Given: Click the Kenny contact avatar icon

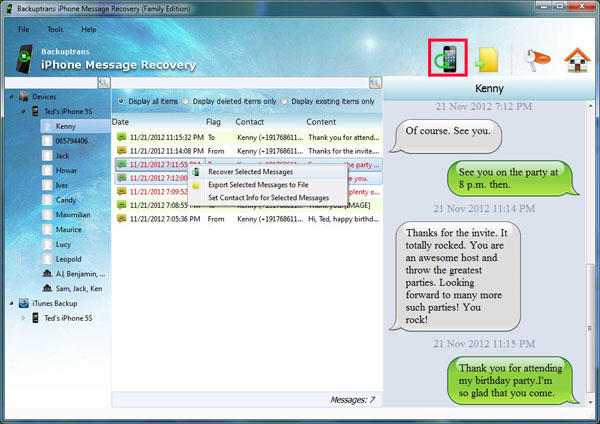Looking at the screenshot, I should (47, 126).
